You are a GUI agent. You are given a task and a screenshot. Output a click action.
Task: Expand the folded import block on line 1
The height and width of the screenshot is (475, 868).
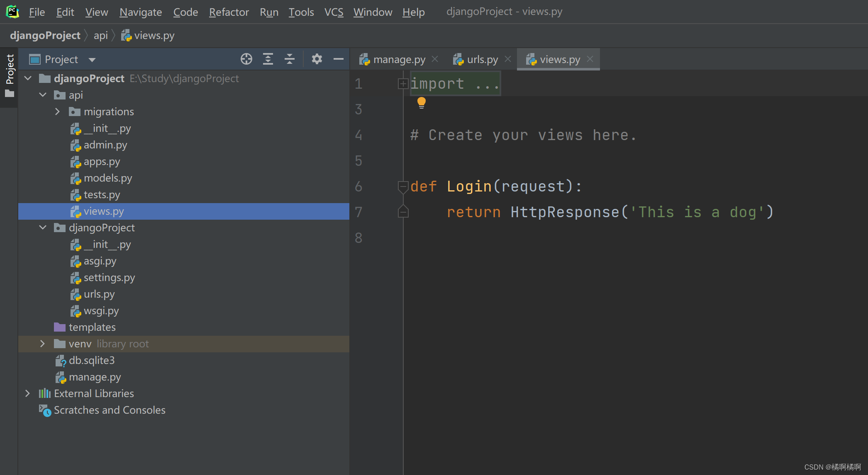[x=402, y=84]
